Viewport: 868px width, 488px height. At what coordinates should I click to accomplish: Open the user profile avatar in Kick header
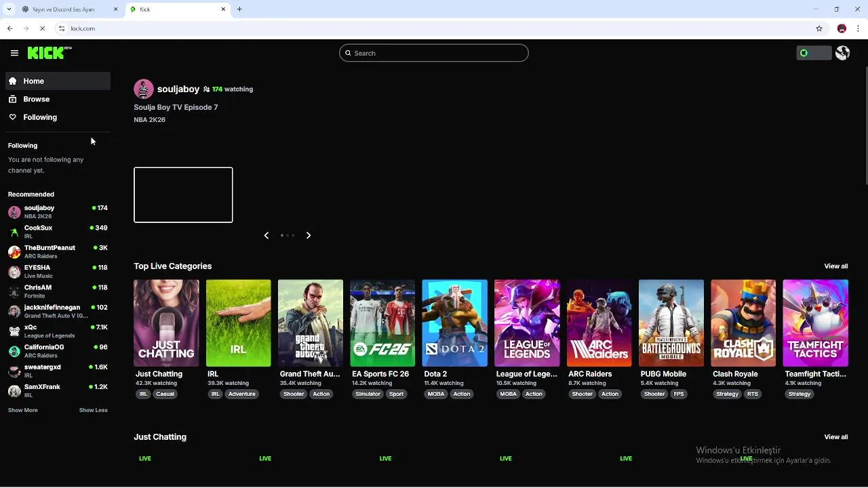point(843,53)
